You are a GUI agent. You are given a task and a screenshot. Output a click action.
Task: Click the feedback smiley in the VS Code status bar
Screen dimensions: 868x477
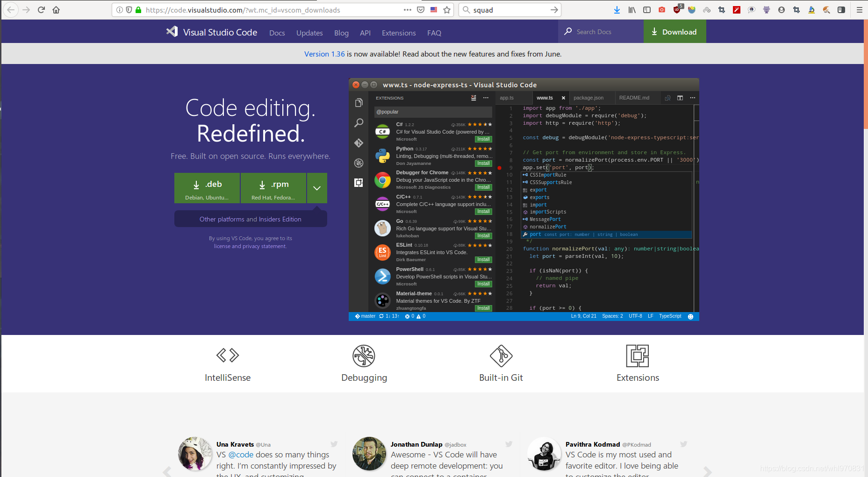tap(690, 316)
